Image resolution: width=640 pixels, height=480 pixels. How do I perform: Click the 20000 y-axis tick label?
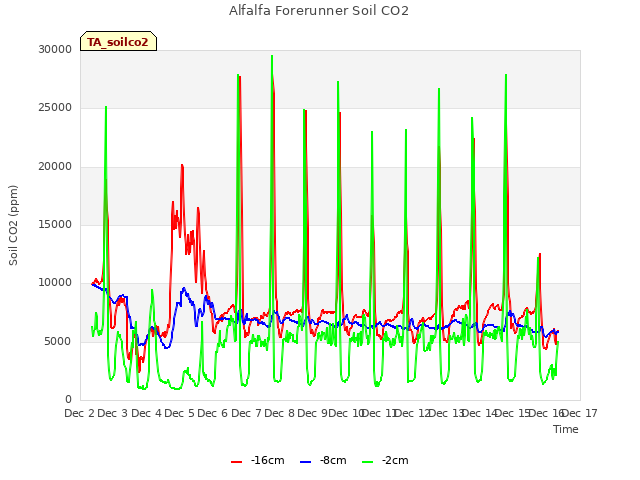point(55,167)
